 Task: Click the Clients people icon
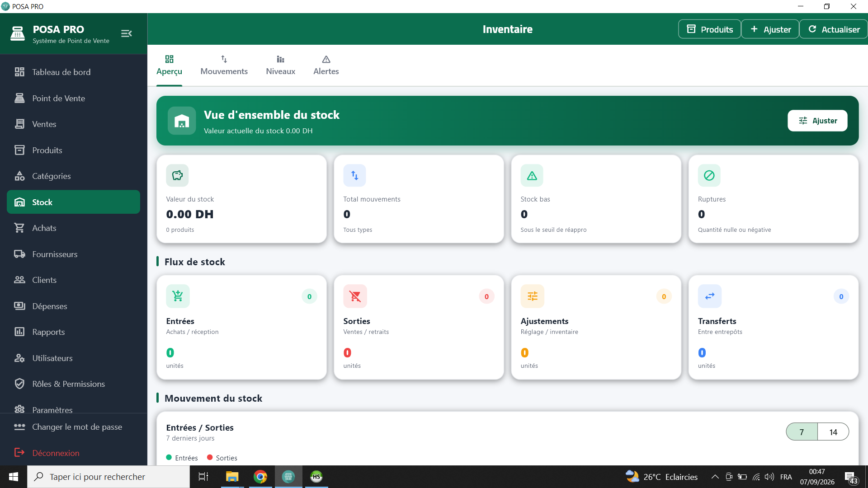(x=19, y=280)
